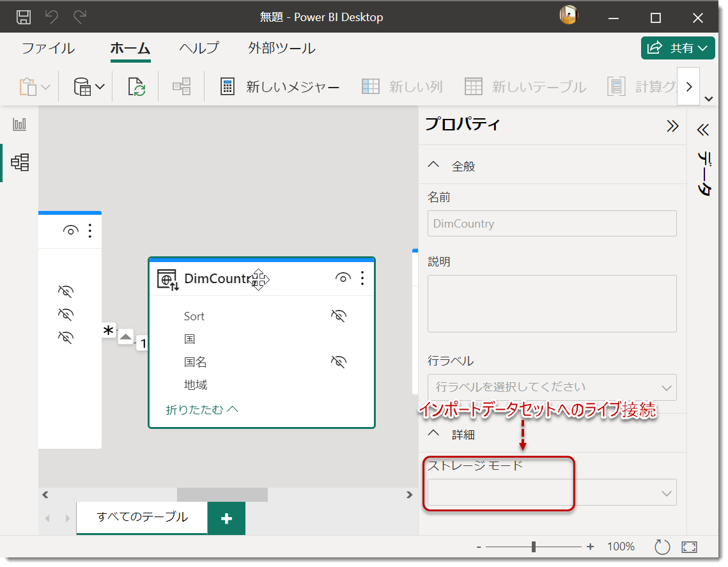728x567 pixels.
Task: Click canvas scroll right arrow
Action: (409, 495)
